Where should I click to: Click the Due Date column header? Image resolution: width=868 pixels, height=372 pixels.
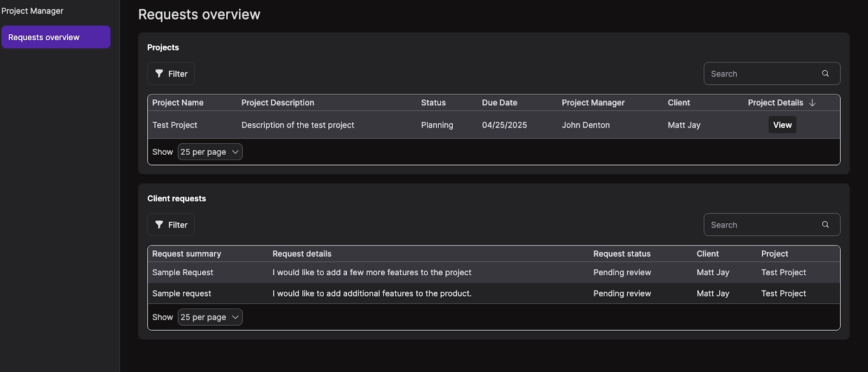[x=500, y=103]
